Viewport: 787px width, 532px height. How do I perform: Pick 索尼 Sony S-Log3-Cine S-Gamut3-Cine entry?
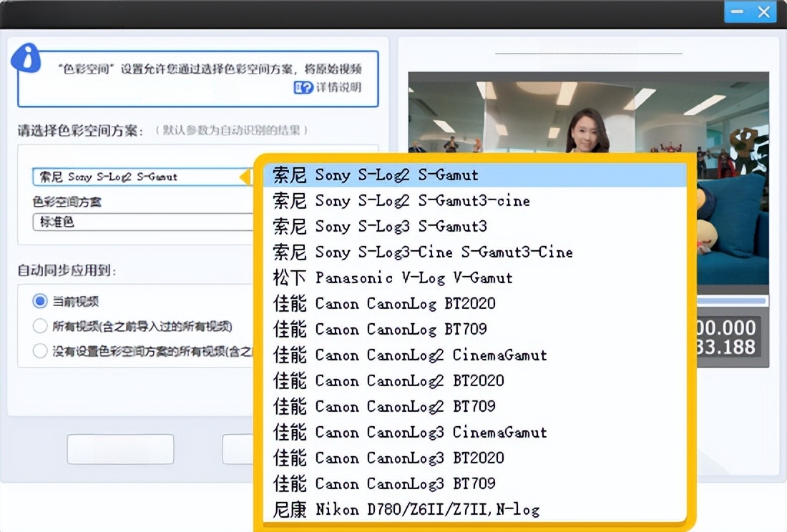(x=475, y=252)
